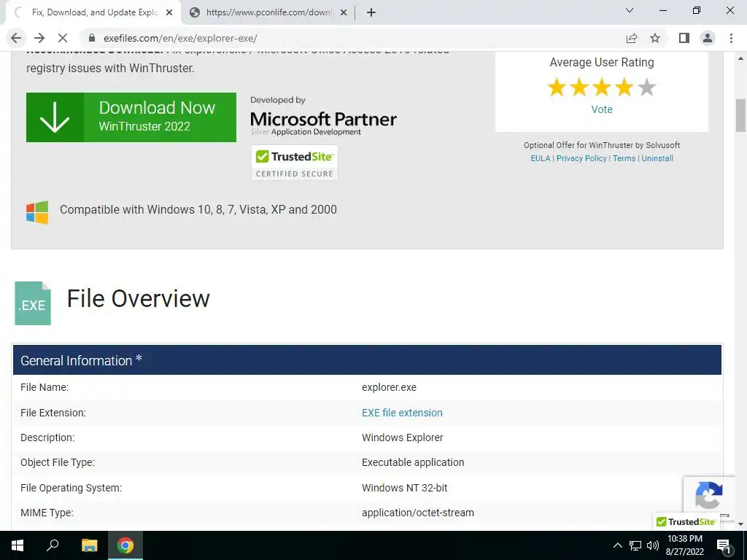Go forward to the next page
This screenshot has height=560, width=747.
(x=39, y=38)
